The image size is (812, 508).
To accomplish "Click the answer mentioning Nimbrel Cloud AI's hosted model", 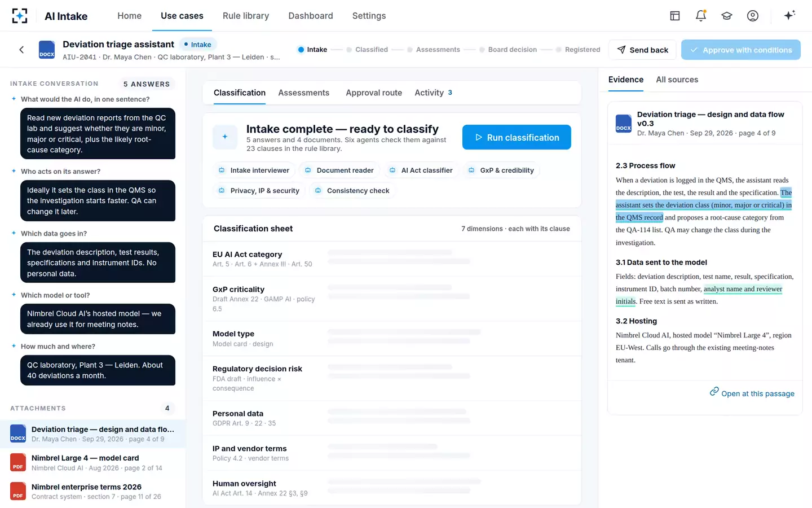I will 98,319.
